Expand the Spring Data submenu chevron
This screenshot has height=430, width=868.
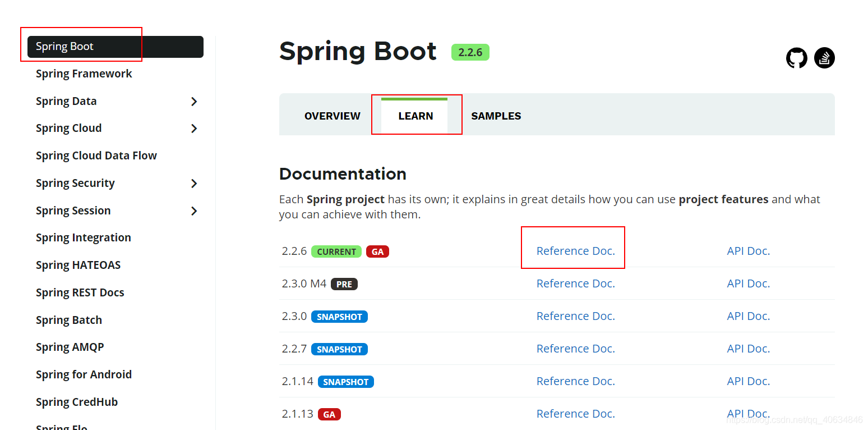click(x=194, y=102)
